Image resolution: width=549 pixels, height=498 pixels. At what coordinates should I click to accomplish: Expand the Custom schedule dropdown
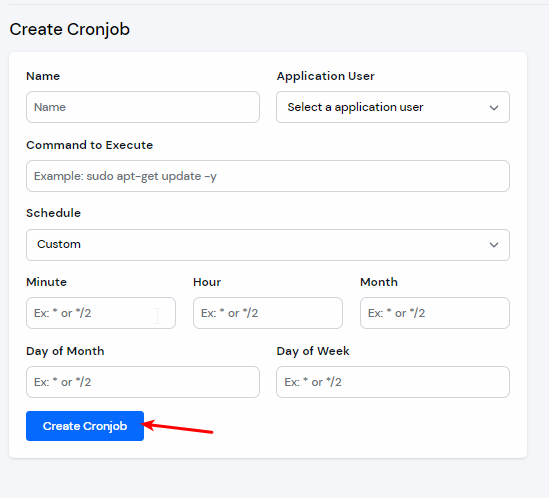(x=268, y=245)
